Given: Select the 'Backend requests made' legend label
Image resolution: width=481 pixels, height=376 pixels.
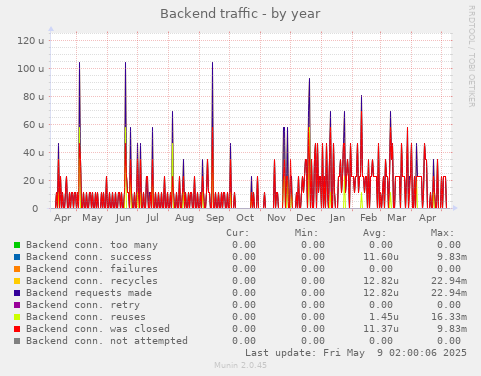Looking at the screenshot, I should click(89, 293).
